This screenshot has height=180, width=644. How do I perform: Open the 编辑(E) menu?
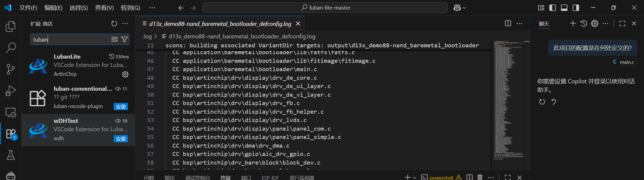tap(53, 8)
